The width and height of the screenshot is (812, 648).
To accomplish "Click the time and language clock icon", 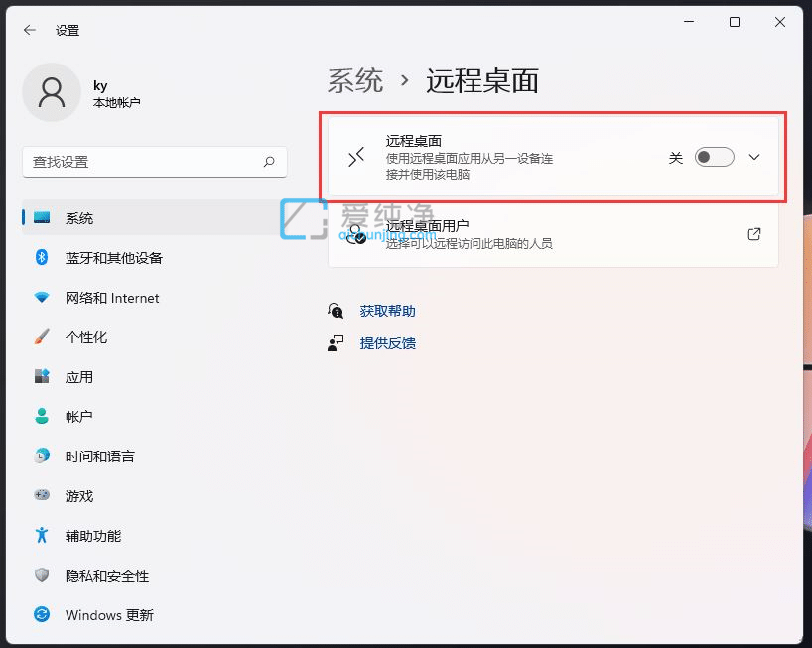I will coord(42,455).
